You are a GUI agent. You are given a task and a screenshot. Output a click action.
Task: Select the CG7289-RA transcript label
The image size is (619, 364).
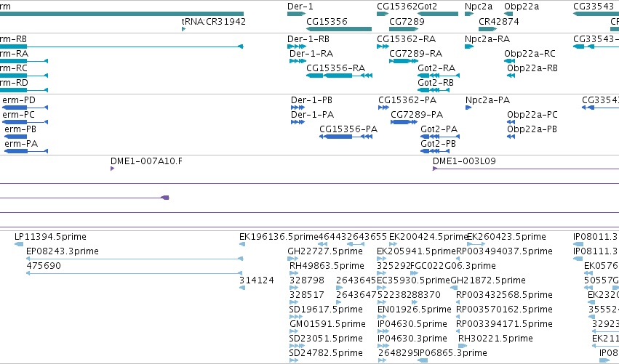(415, 54)
